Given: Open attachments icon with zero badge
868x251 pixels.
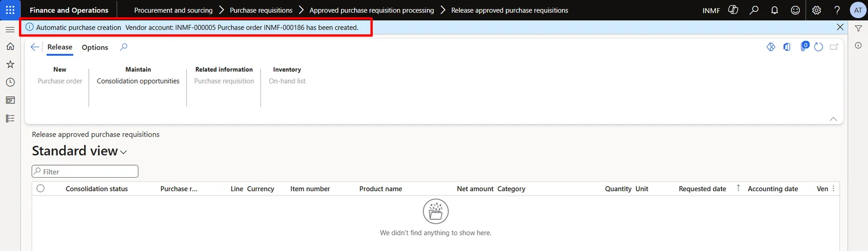Looking at the screenshot, I should tap(804, 47).
